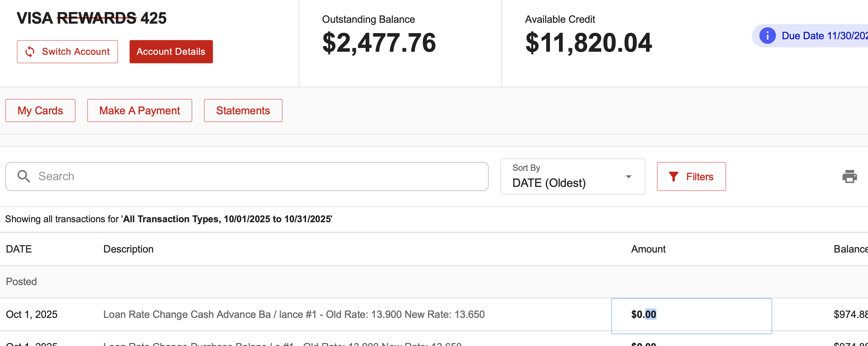Open the Cash Advance rate change transaction
This screenshot has width=868, height=346.
(293, 314)
